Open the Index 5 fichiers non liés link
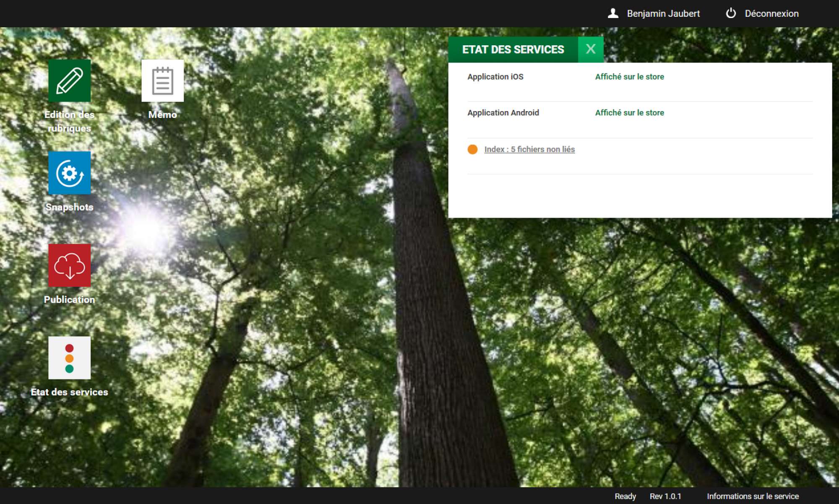 coord(529,149)
